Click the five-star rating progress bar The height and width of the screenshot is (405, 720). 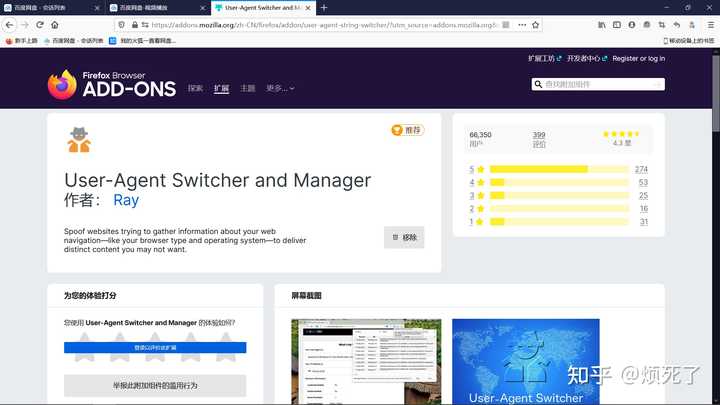[559, 169]
